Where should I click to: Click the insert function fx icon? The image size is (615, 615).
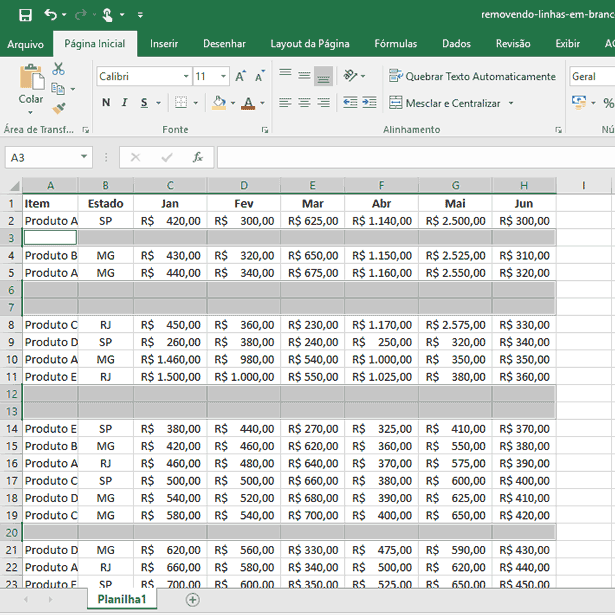pyautogui.click(x=198, y=158)
